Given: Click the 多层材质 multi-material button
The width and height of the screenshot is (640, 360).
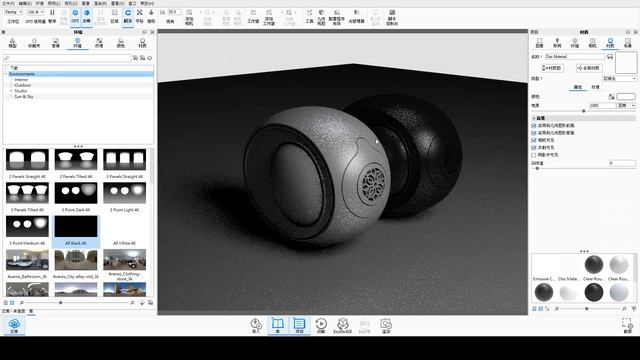Looking at the screenshot, I should (590, 68).
